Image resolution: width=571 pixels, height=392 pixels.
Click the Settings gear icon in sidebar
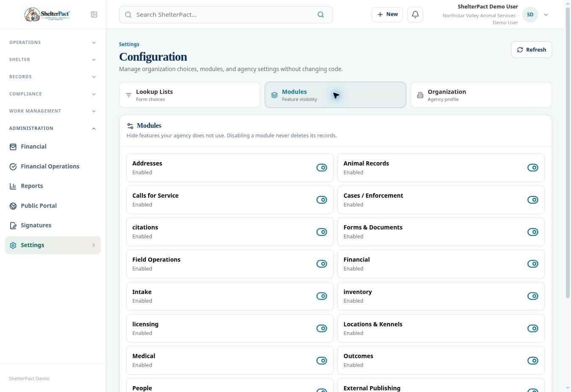coord(13,245)
